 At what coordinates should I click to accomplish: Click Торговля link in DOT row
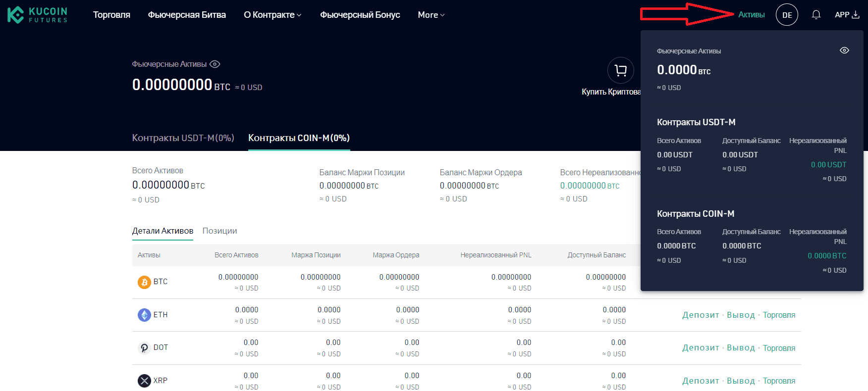pyautogui.click(x=779, y=348)
